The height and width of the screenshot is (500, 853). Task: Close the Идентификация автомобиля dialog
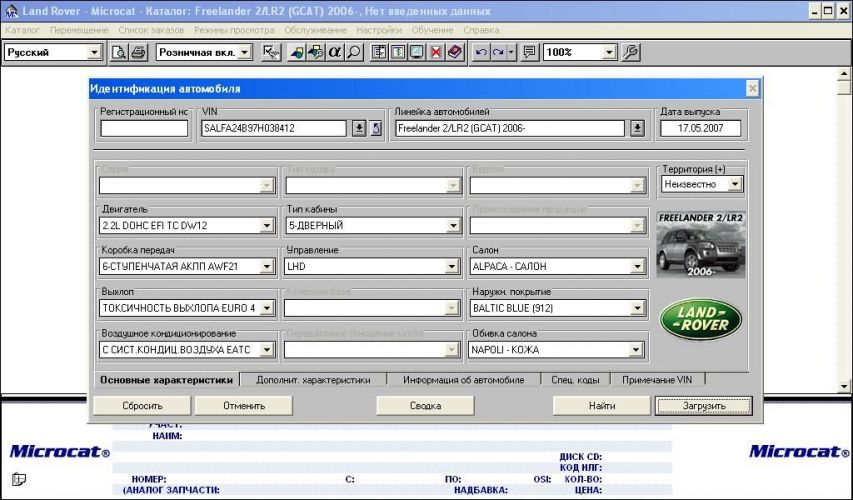tap(752, 89)
